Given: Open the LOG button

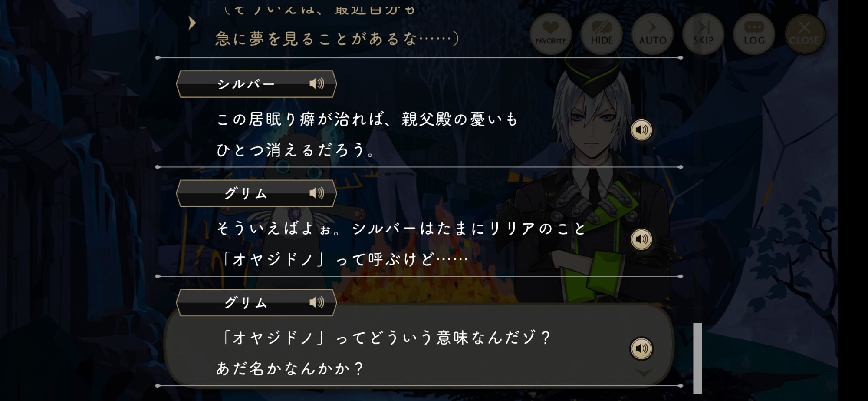Looking at the screenshot, I should coord(754,34).
